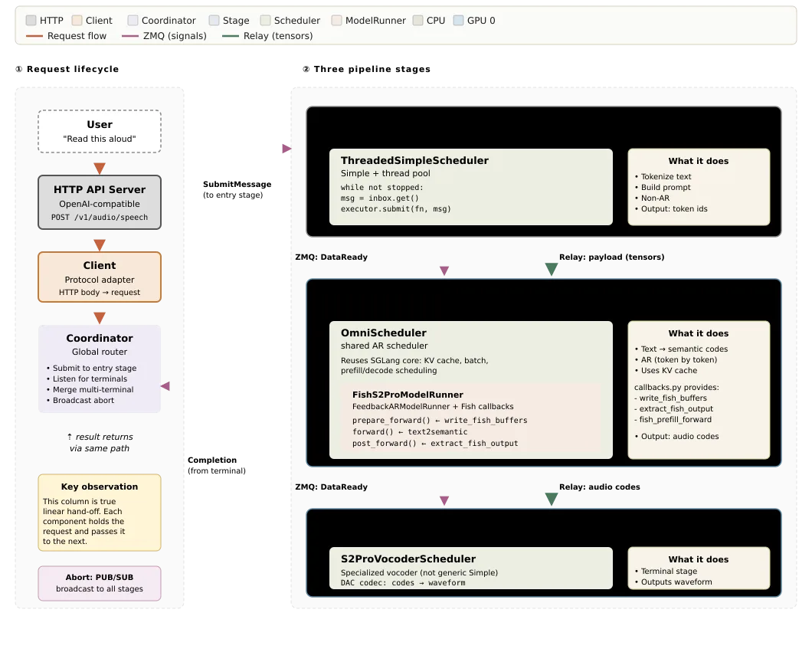
Task: Click the Coordinator box title above Global router
Action: point(100,338)
